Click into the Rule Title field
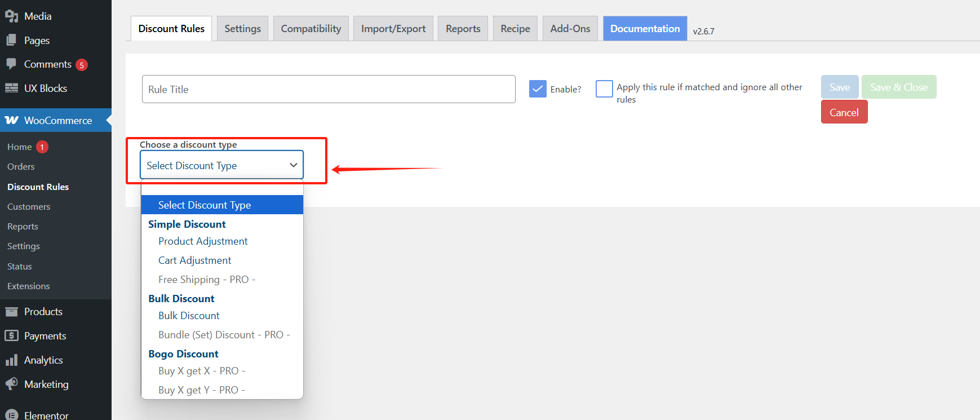The height and width of the screenshot is (420, 980). click(328, 89)
